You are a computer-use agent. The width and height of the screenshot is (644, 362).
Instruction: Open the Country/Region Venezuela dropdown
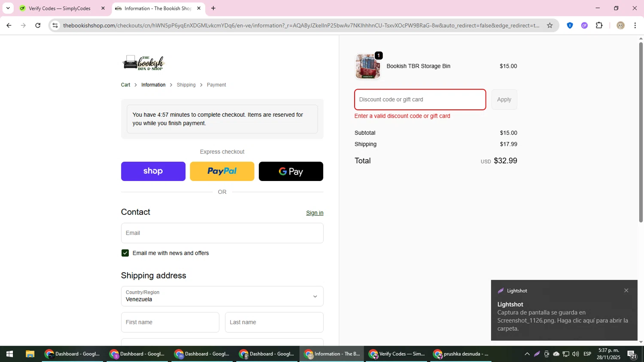point(222,296)
